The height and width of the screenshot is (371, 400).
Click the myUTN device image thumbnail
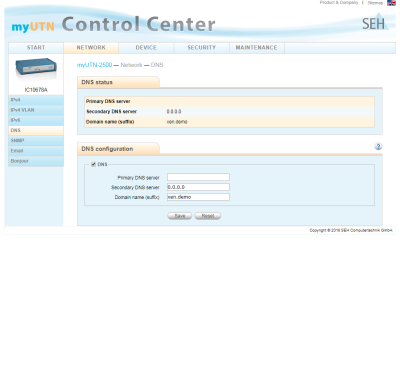(x=36, y=70)
